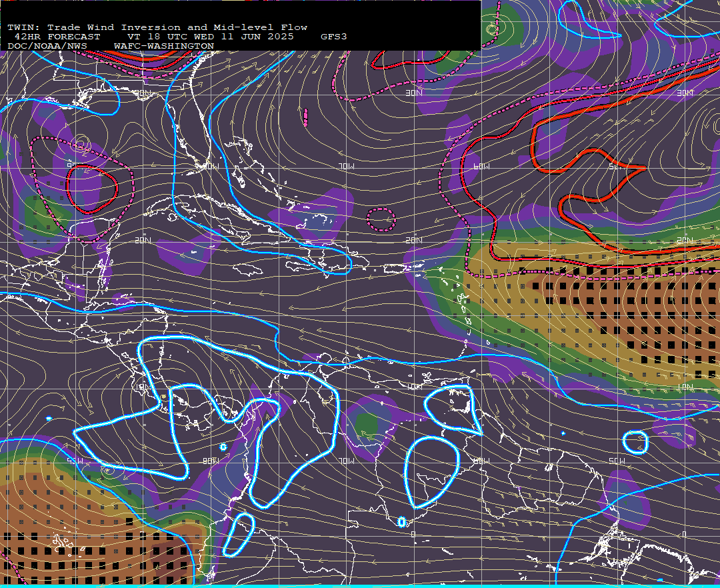Select the 'DOC/NOAA/NWS' text
The image size is (720, 588).
click(x=47, y=47)
